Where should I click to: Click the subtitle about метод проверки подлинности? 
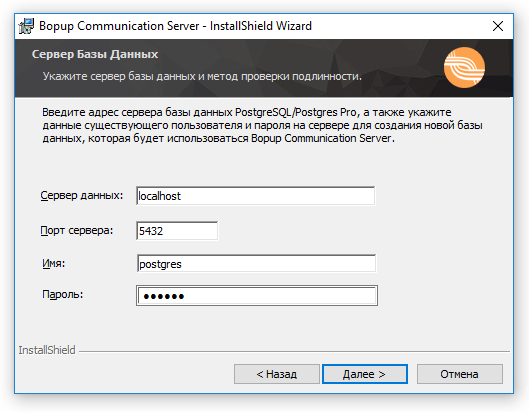click(202, 76)
